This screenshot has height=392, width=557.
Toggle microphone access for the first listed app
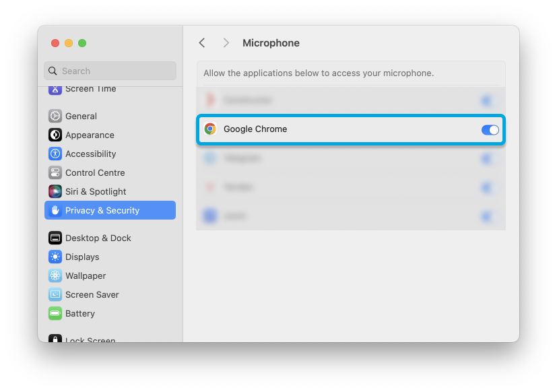click(487, 100)
